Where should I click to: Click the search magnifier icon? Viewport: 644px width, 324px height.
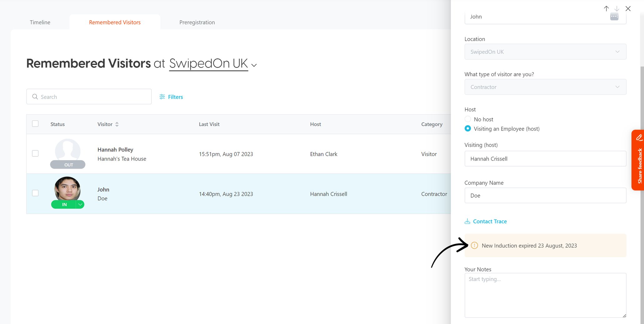click(x=35, y=97)
